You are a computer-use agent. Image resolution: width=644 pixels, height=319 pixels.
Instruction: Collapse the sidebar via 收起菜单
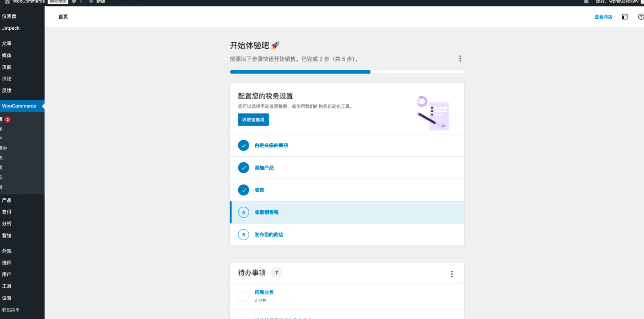click(x=11, y=310)
